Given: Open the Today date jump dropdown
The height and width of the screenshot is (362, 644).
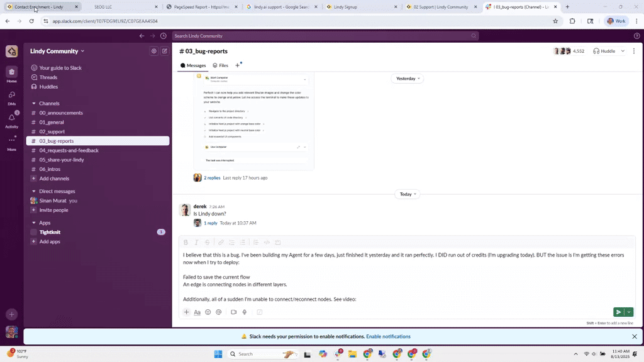Looking at the screenshot, I should coord(406,194).
